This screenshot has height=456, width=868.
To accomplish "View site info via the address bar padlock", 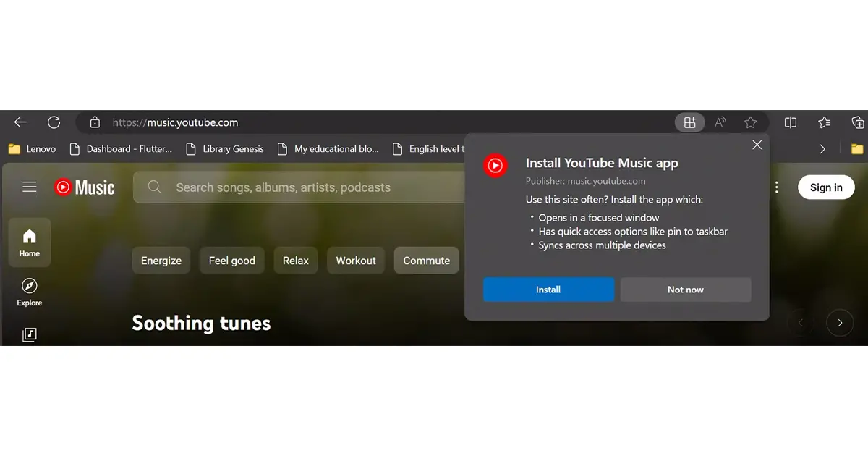I will point(95,122).
